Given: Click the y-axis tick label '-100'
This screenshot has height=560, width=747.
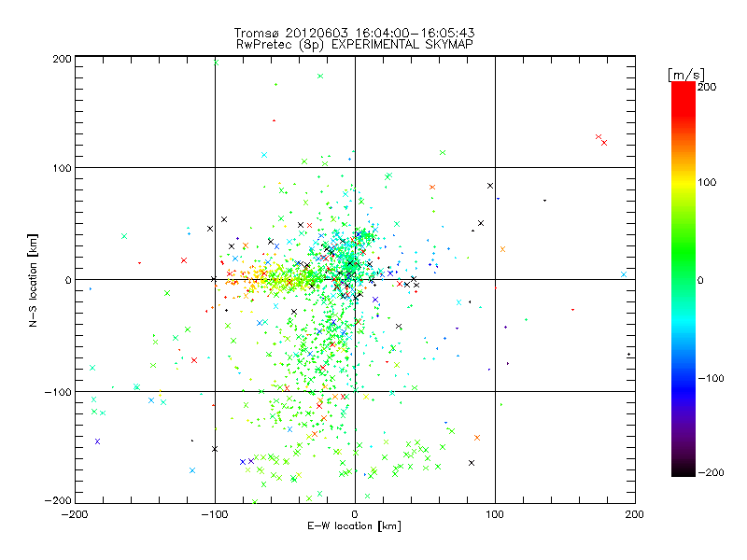Looking at the screenshot, I should coord(59,392).
